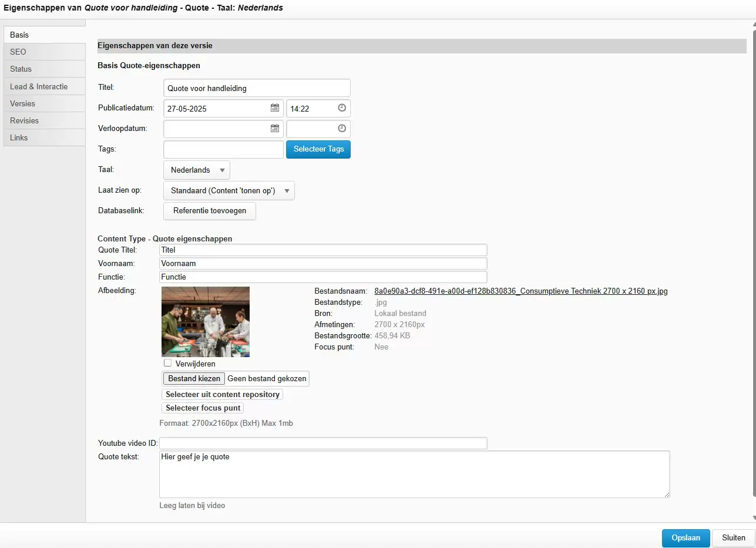Image resolution: width=756 pixels, height=548 pixels.
Task: Click the Youtube video ID field
Action: pos(323,443)
